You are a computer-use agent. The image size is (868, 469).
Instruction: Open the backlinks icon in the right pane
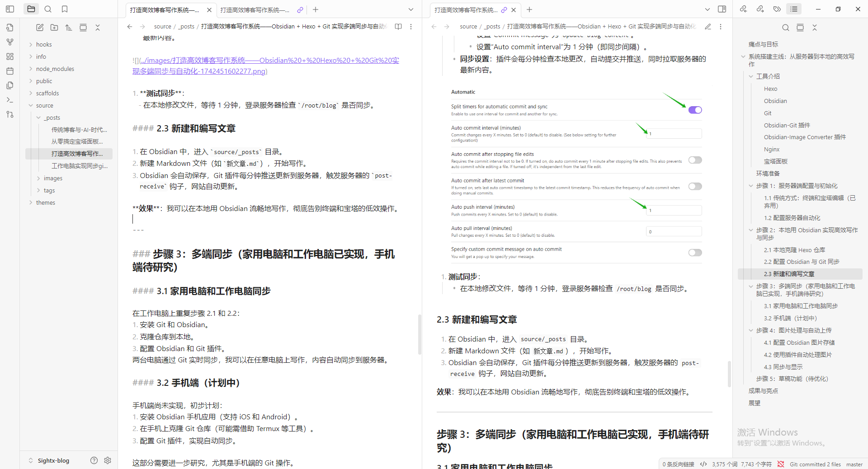(x=743, y=9)
